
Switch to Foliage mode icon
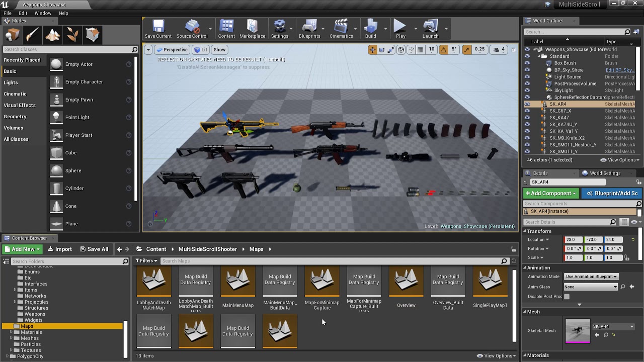click(72, 35)
